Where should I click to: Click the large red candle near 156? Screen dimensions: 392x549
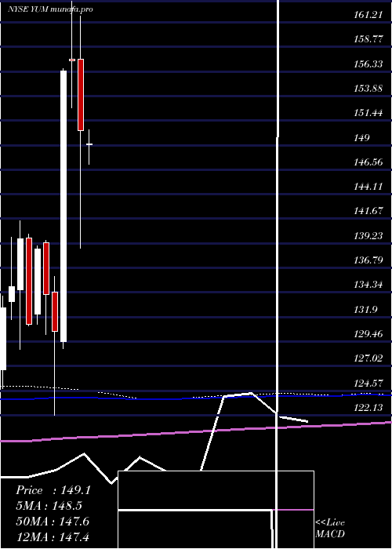point(81,95)
